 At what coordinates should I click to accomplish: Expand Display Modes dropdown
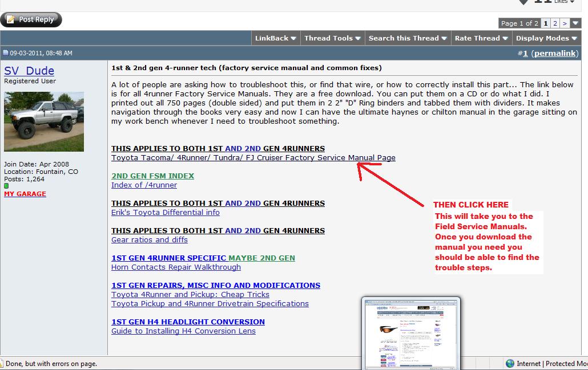click(x=546, y=38)
